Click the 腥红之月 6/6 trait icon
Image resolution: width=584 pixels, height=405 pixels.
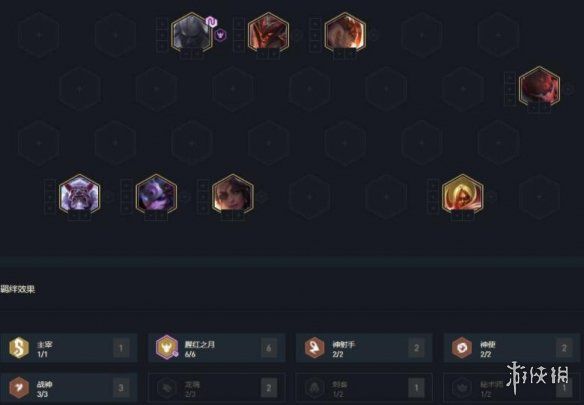coord(167,347)
